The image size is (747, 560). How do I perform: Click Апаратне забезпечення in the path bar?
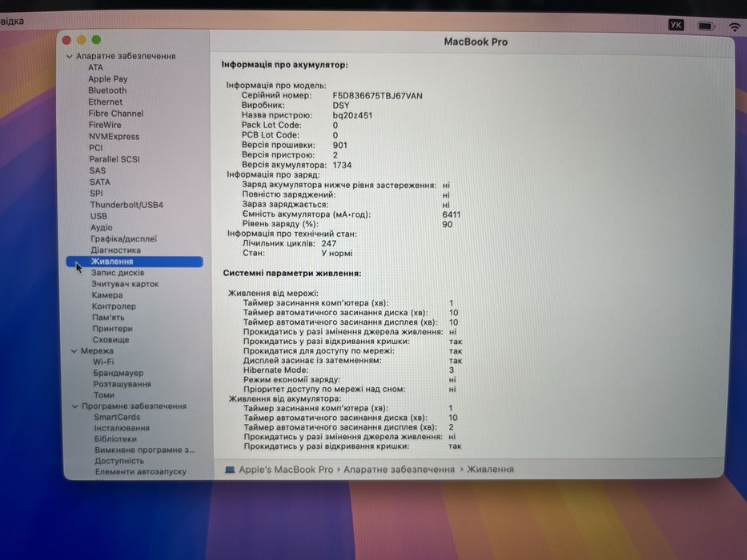coord(400,470)
